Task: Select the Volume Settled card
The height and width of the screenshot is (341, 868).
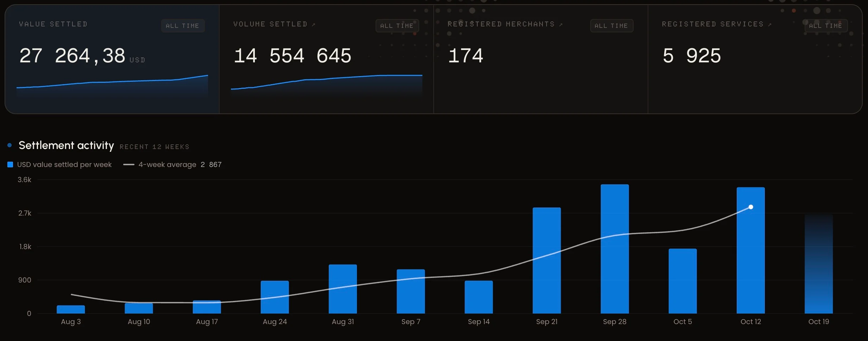Action: [x=327, y=59]
